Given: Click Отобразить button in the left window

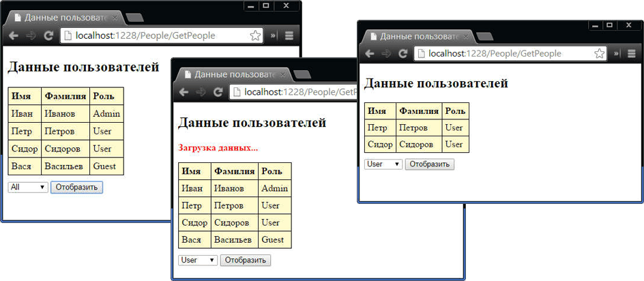Looking at the screenshot, I should coord(77,188).
